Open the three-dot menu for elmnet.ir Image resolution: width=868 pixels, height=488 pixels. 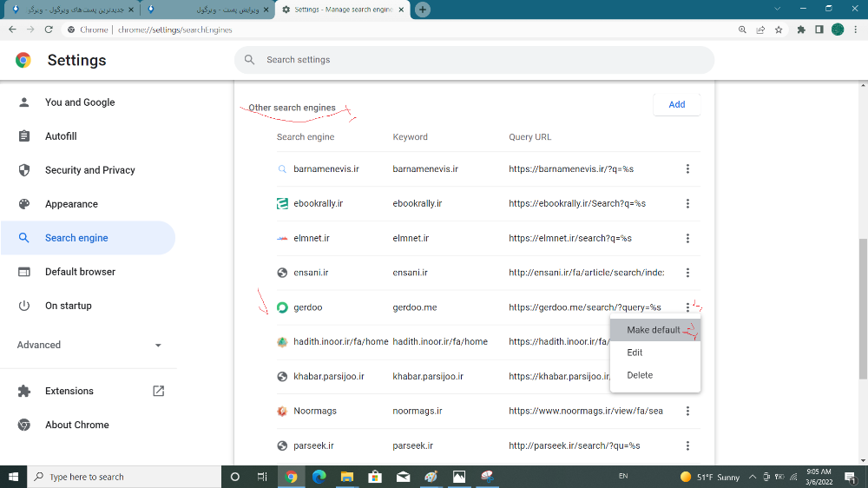click(x=687, y=238)
